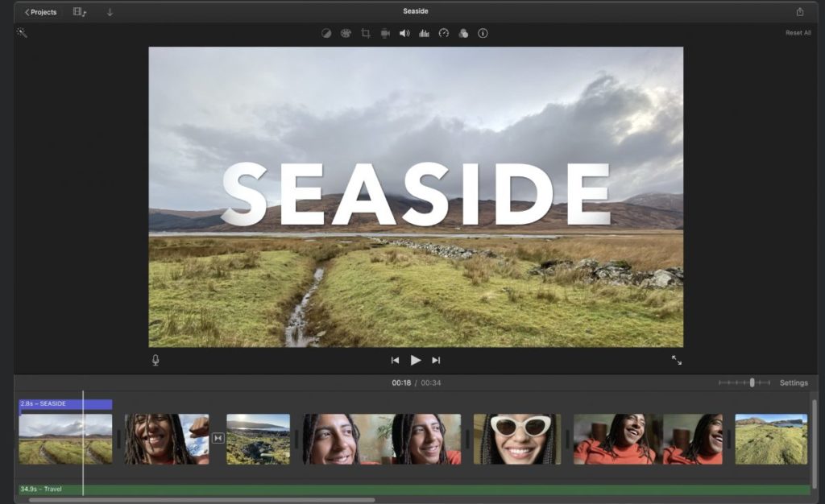Click the magic wand auto-enhance icon
This screenshot has width=825, height=504.
pyautogui.click(x=22, y=33)
